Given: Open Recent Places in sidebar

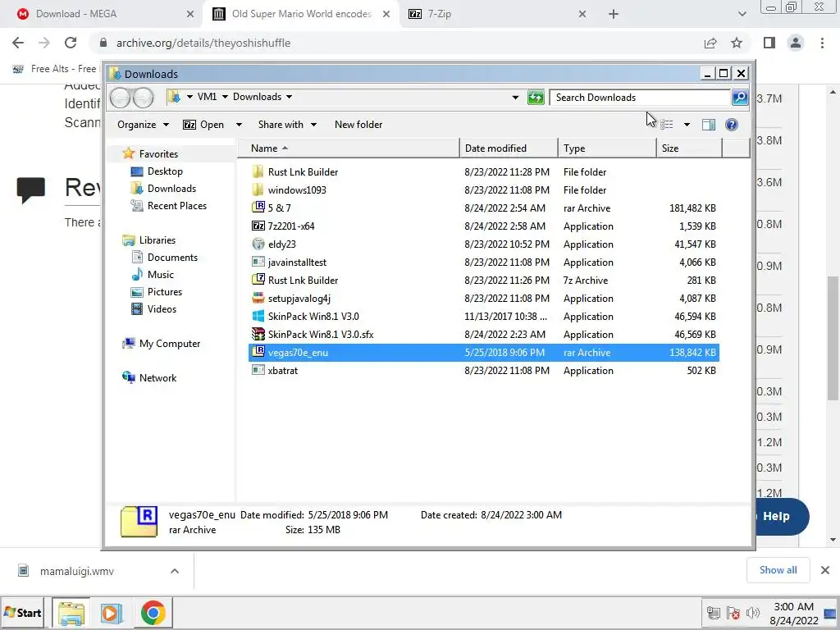Looking at the screenshot, I should (x=177, y=205).
